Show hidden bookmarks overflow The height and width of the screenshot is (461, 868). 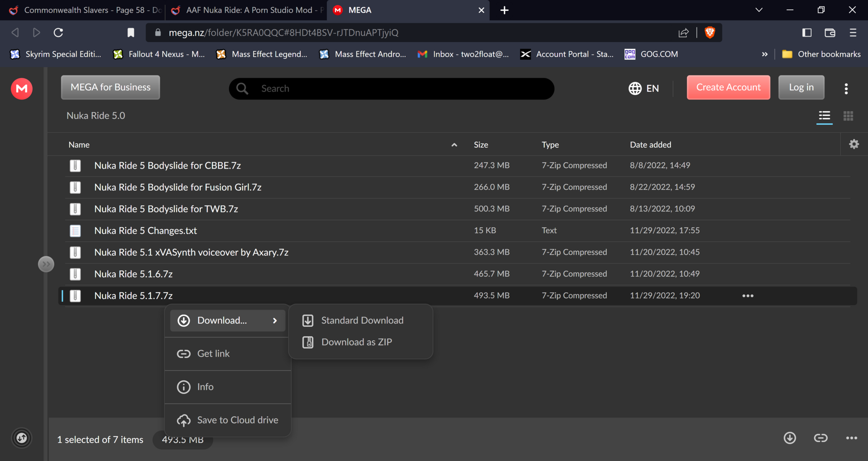pos(764,54)
